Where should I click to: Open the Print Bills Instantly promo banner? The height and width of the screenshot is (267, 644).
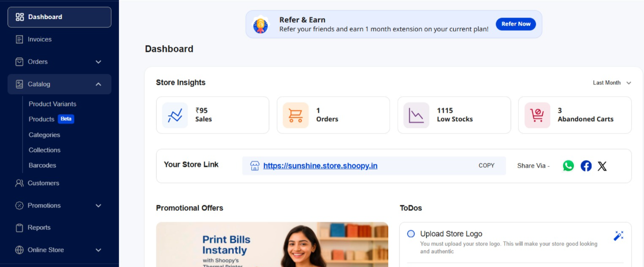(x=272, y=245)
